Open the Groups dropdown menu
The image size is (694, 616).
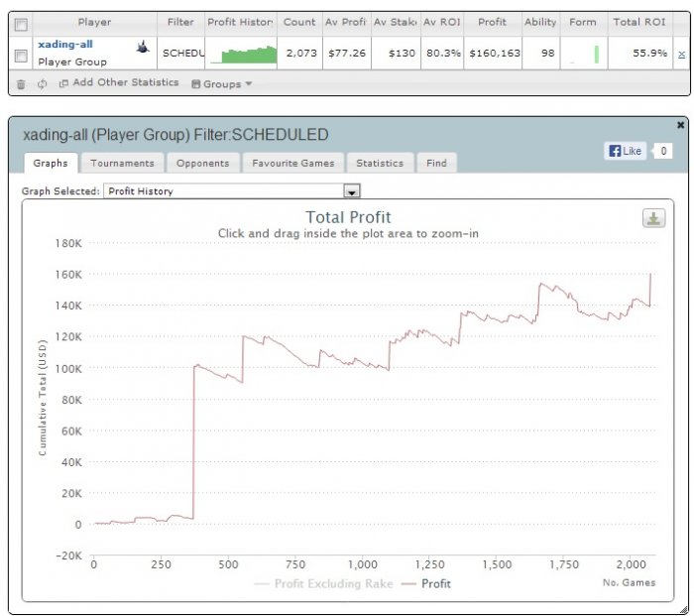(x=222, y=83)
